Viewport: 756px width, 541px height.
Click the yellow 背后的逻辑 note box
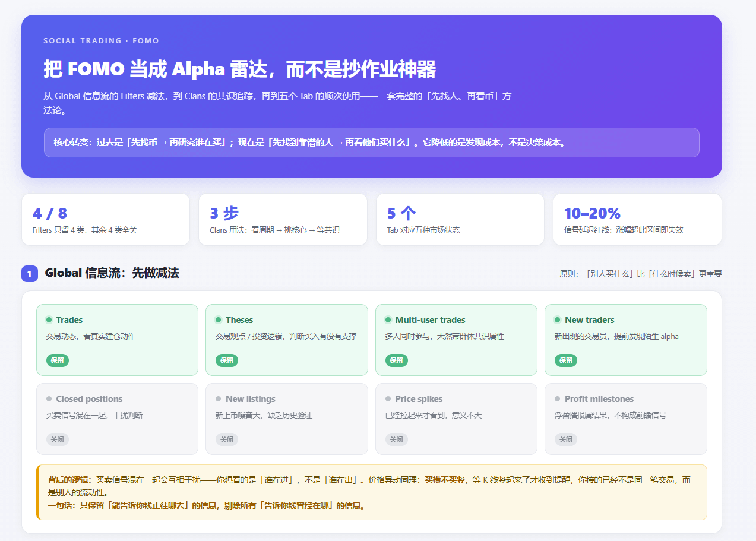(x=372, y=492)
